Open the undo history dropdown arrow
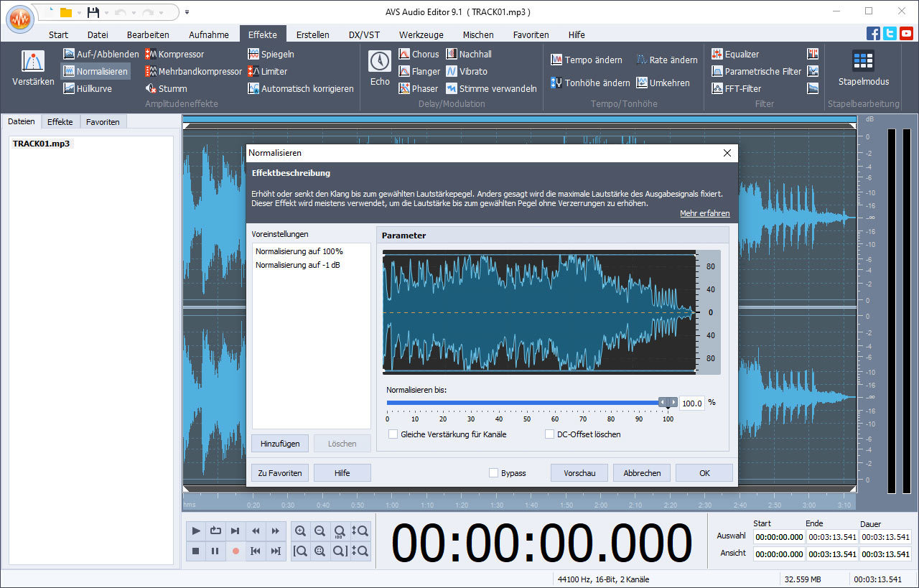The image size is (919, 588). pos(133,12)
